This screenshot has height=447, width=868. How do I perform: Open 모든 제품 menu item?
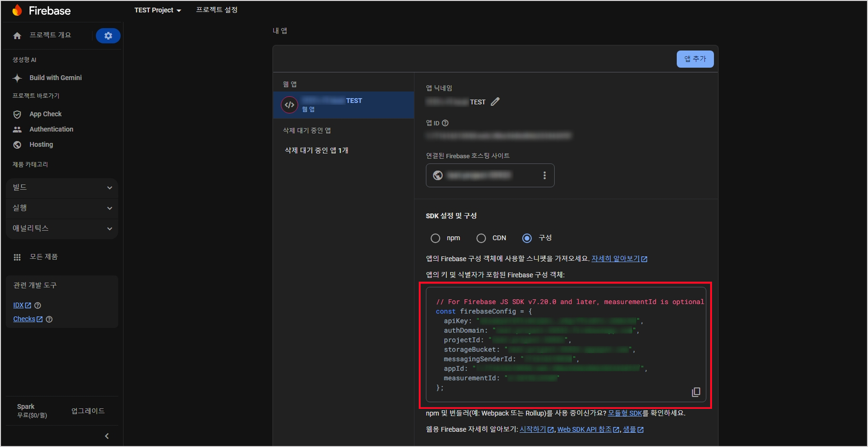44,257
